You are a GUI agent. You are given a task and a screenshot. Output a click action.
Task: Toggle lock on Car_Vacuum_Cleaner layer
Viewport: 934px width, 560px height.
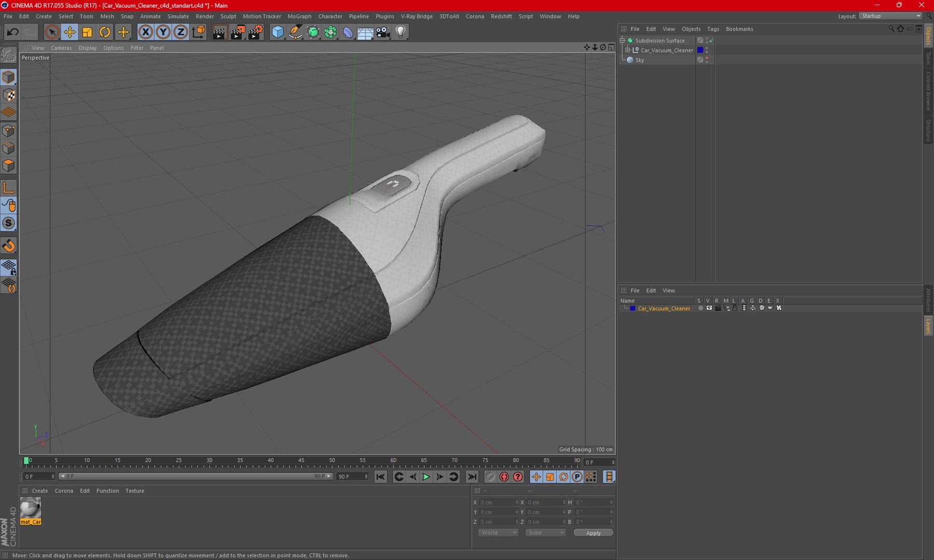click(735, 308)
